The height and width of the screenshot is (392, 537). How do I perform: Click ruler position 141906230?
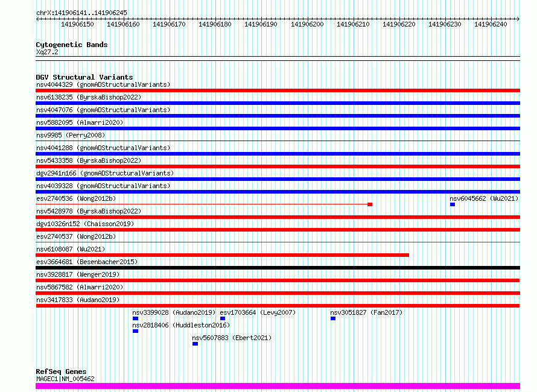tap(445, 24)
